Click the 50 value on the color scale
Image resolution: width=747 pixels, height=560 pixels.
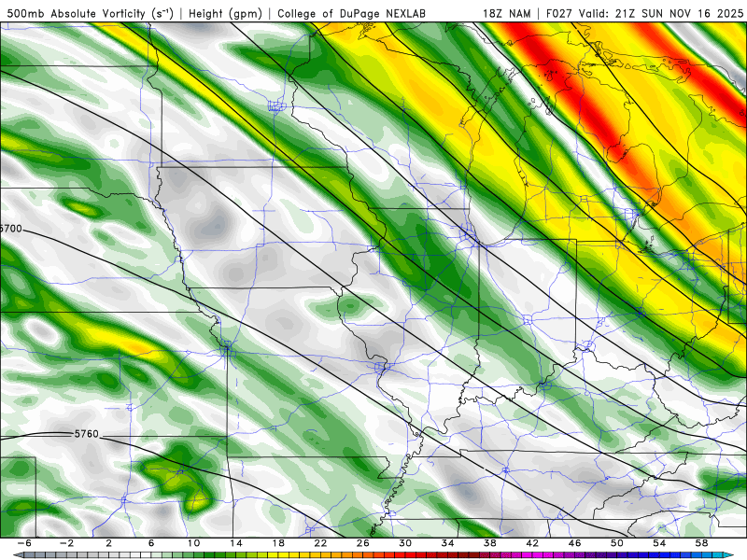pos(616,543)
